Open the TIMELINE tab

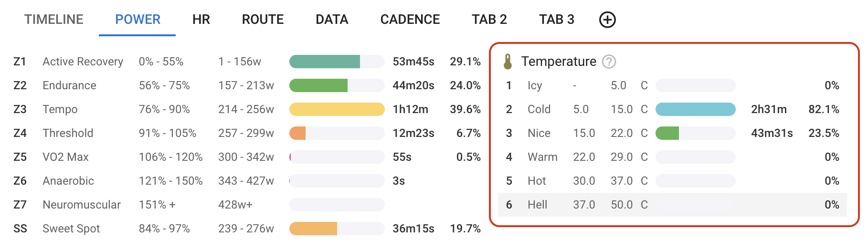[54, 20]
